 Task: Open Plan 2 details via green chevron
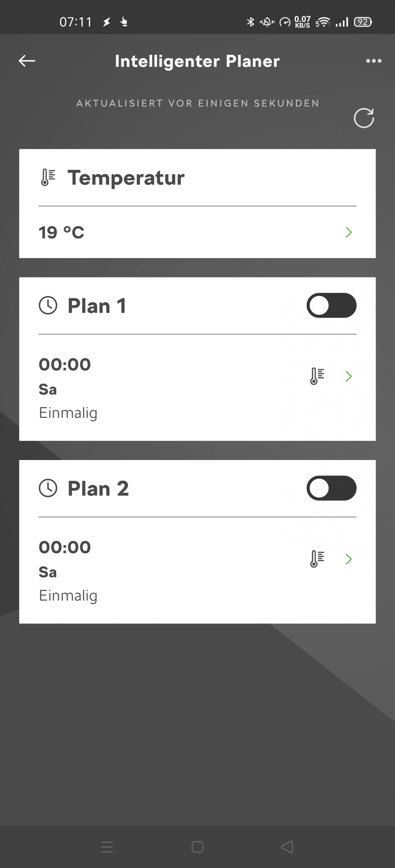tap(349, 559)
